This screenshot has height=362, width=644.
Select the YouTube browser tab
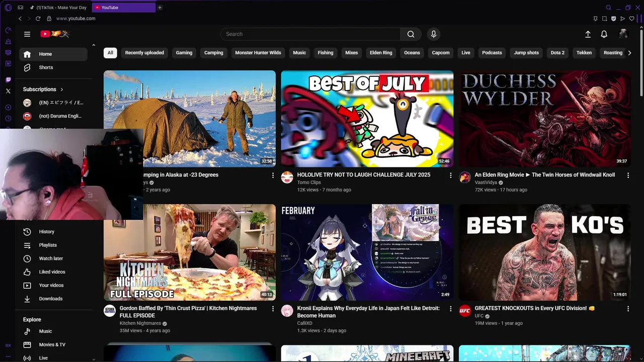coord(124,8)
